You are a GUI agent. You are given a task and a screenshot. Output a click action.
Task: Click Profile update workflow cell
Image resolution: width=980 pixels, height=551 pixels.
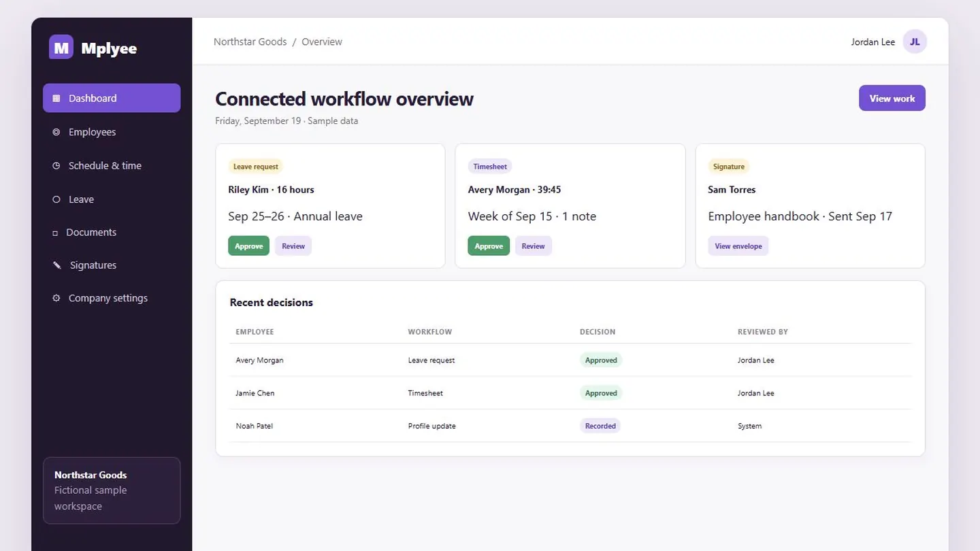click(x=431, y=426)
